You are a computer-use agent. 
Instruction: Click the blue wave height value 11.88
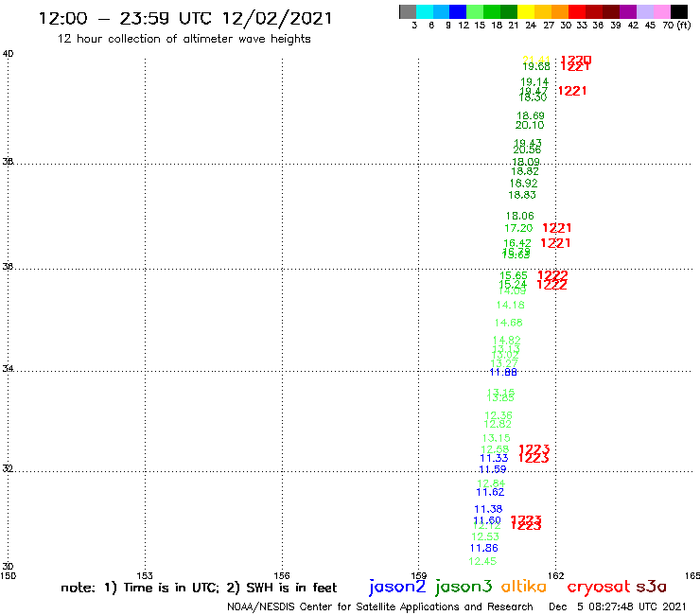[503, 372]
